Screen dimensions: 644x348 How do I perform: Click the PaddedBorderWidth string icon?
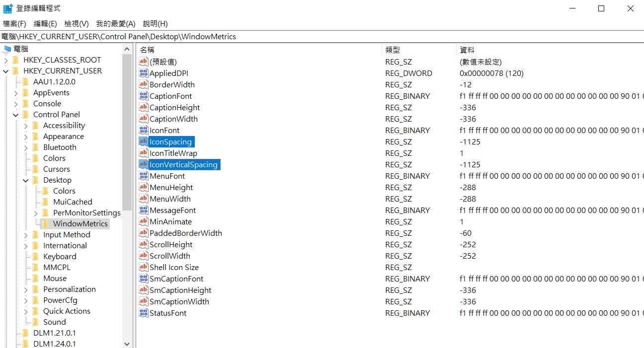pos(143,233)
